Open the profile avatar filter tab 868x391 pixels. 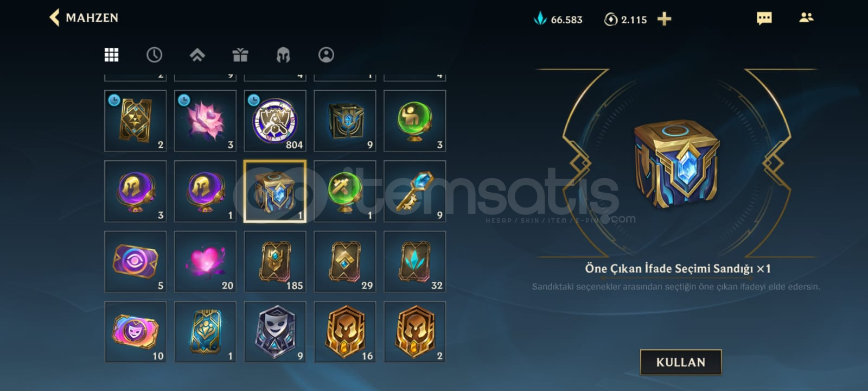point(326,55)
